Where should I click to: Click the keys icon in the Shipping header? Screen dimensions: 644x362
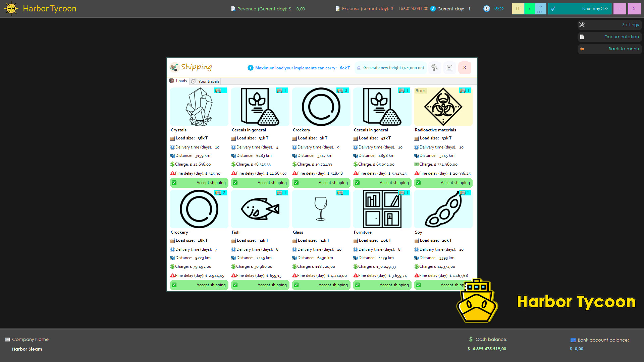coord(435,68)
